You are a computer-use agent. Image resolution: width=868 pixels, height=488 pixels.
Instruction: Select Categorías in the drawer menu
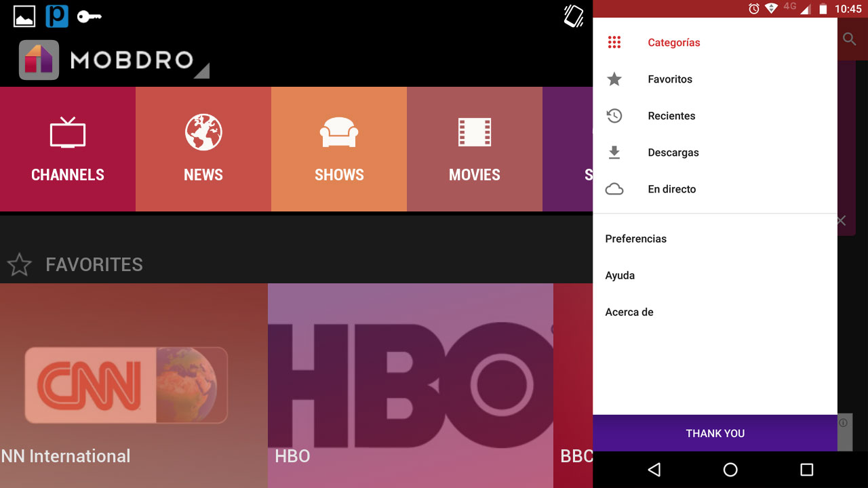715,43
